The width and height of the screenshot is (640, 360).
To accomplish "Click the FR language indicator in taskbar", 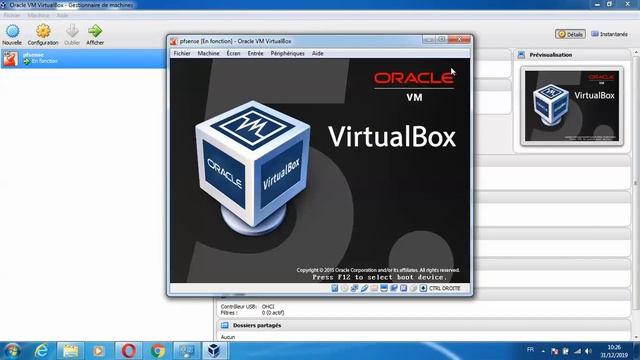I will 530,350.
